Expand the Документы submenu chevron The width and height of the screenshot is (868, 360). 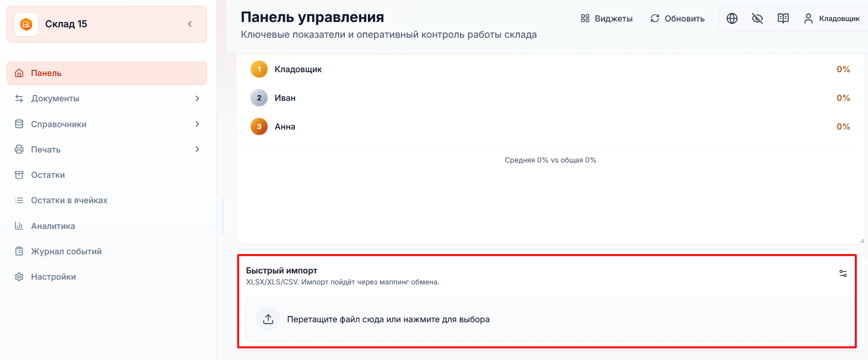pyautogui.click(x=197, y=98)
